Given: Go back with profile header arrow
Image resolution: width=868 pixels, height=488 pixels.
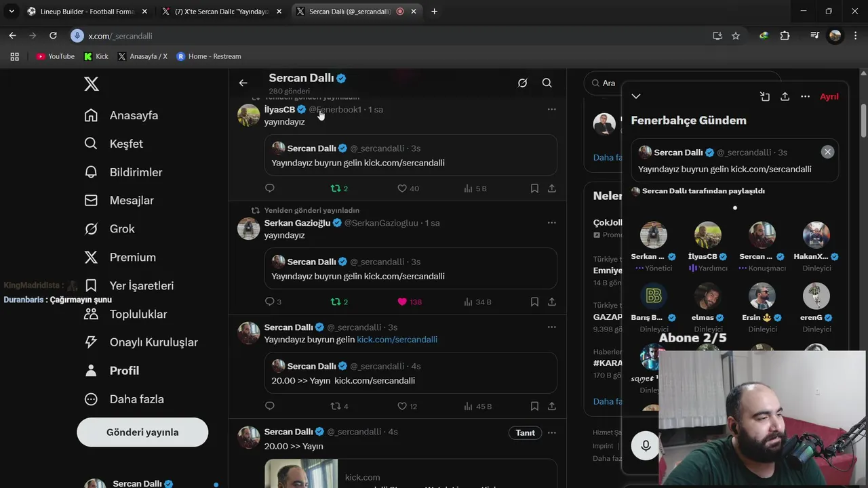Looking at the screenshot, I should 243,83.
